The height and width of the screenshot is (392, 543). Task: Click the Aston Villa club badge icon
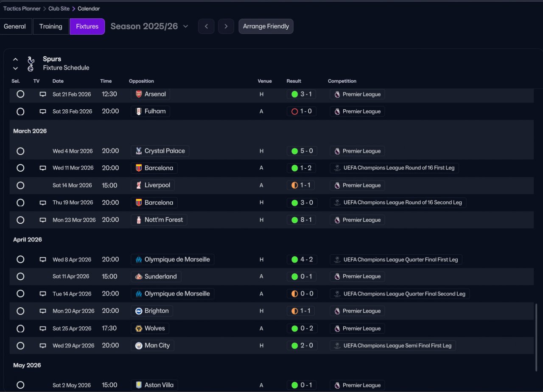click(x=139, y=385)
